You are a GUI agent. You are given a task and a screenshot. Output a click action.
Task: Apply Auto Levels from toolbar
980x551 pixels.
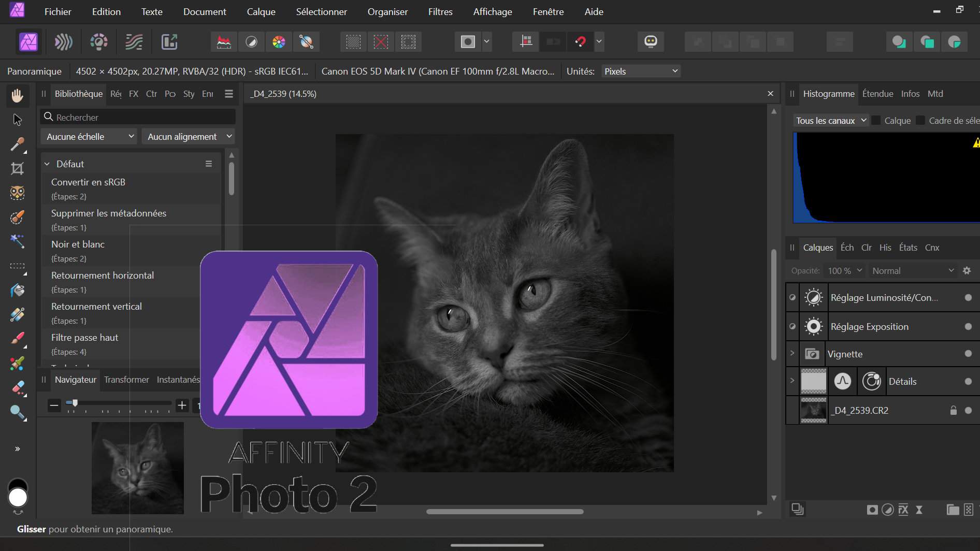coord(224,41)
